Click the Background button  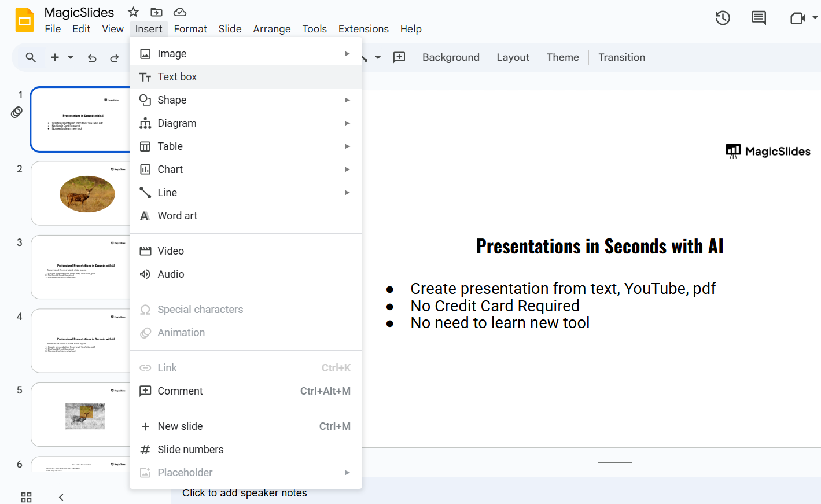451,57
